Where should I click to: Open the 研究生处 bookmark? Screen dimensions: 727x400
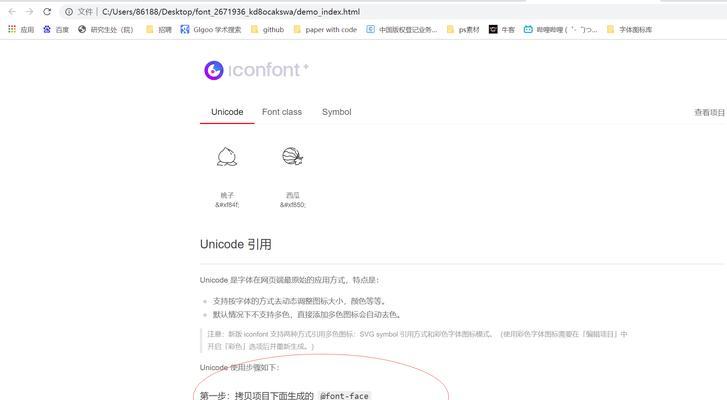(x=106, y=30)
